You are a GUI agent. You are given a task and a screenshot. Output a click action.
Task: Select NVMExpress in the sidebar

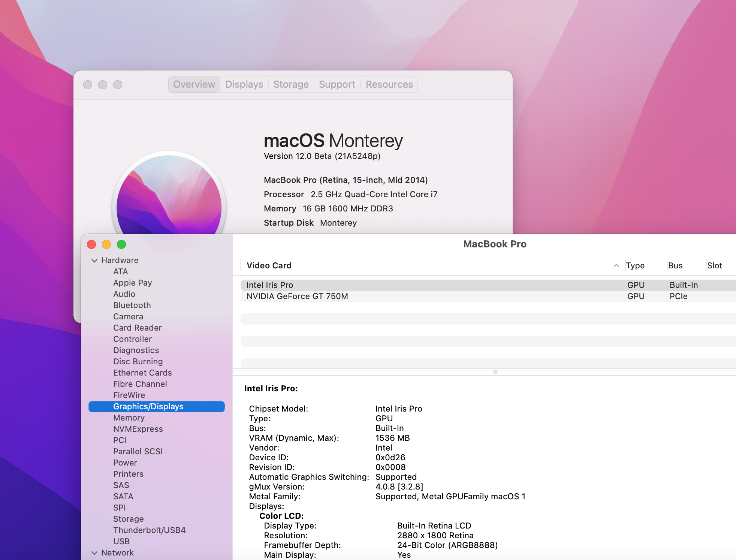[138, 429]
